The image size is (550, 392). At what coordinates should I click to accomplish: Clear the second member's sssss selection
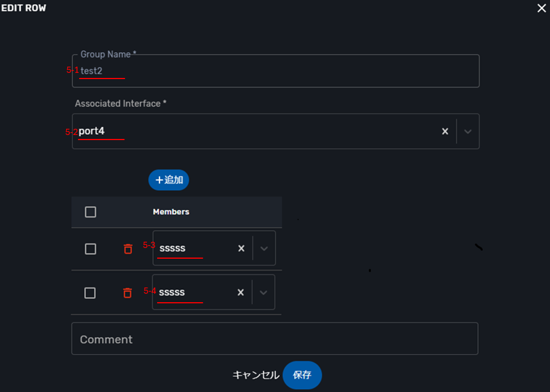pos(241,293)
